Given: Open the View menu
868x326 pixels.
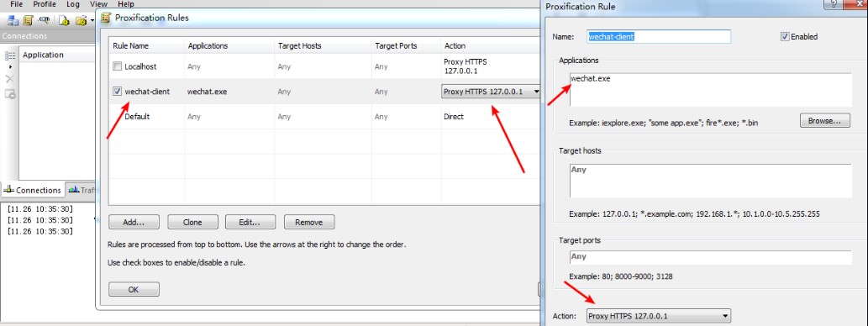Looking at the screenshot, I should [x=98, y=4].
